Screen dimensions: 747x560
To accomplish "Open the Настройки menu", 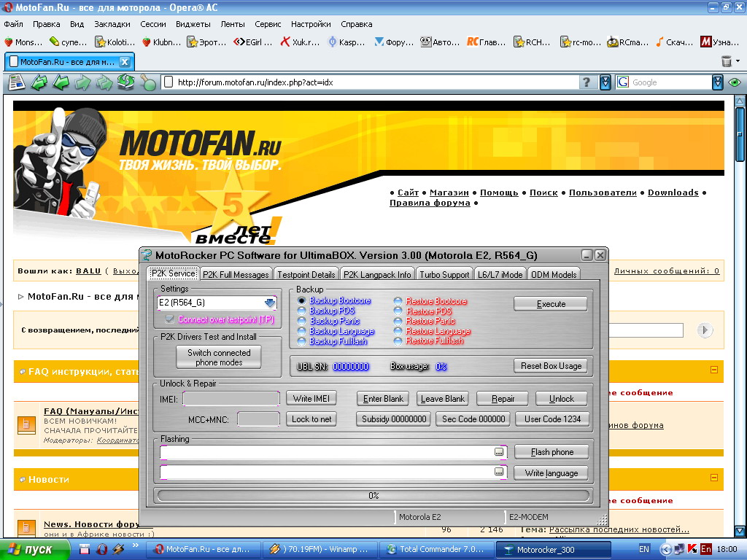I will click(x=311, y=24).
